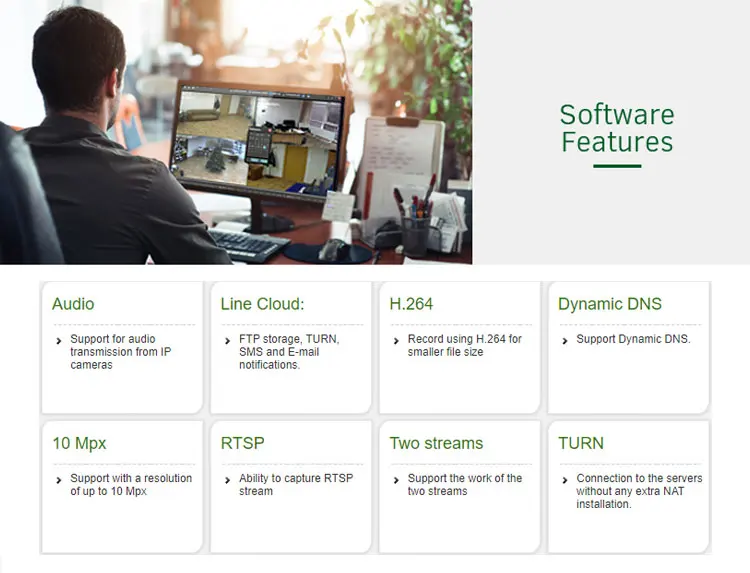Click the RTSP card title
750x573 pixels.
coord(242,443)
